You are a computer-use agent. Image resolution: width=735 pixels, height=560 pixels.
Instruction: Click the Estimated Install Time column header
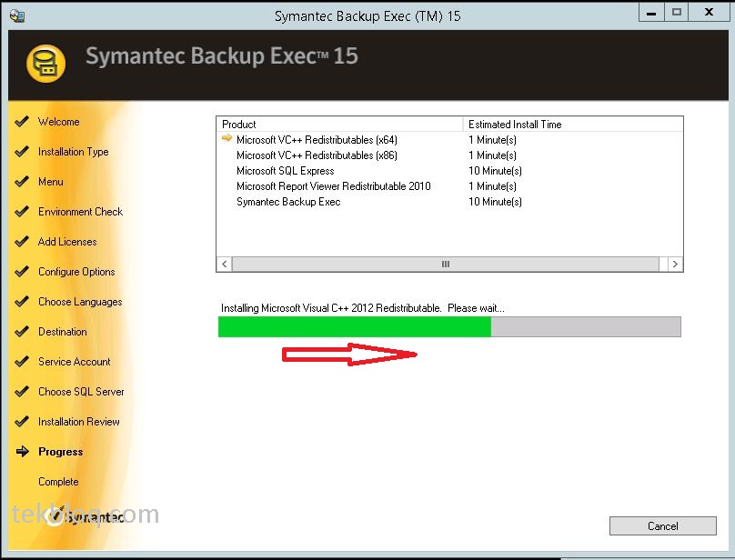pyautogui.click(x=573, y=125)
